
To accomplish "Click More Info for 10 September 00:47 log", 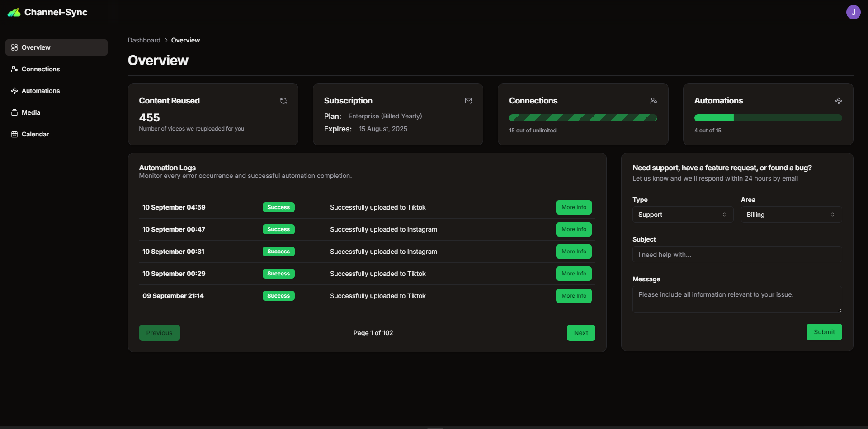I will tap(574, 229).
